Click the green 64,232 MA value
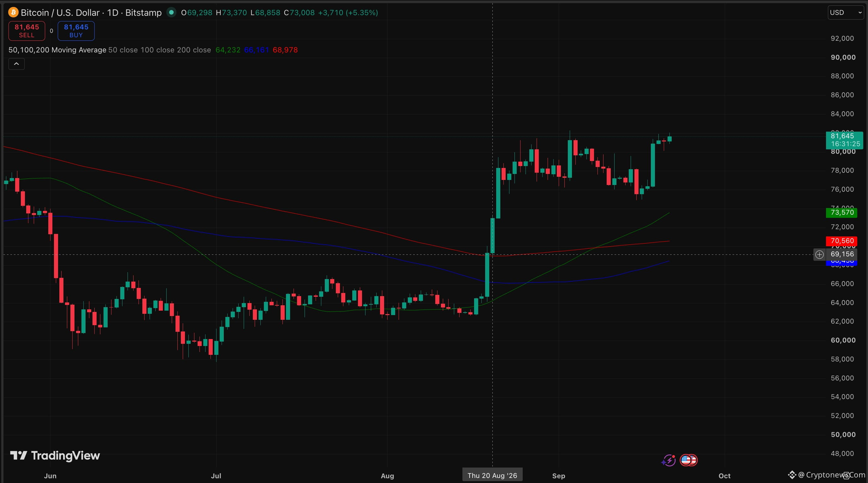868x483 pixels. click(228, 50)
